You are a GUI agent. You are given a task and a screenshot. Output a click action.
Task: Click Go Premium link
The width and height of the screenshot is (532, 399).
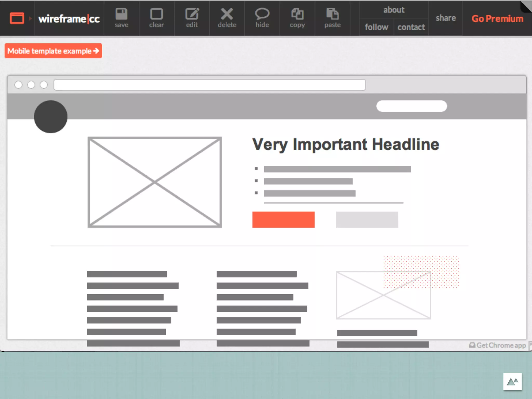coord(497,19)
